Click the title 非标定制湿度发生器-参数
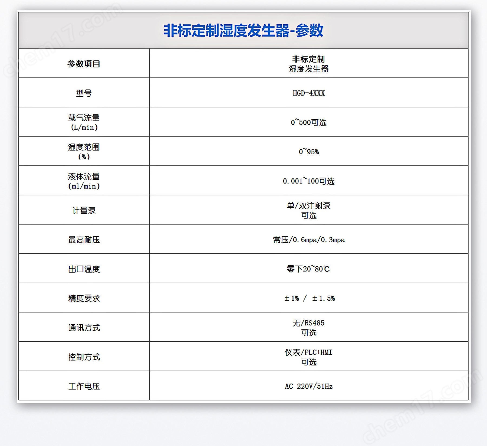 point(243,30)
